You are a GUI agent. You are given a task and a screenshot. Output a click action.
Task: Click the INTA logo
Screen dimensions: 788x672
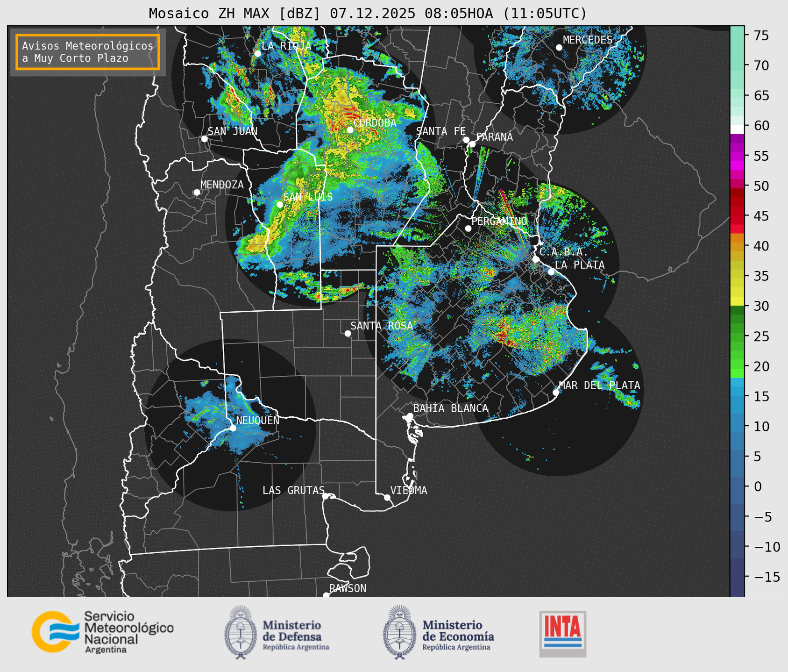(x=563, y=634)
